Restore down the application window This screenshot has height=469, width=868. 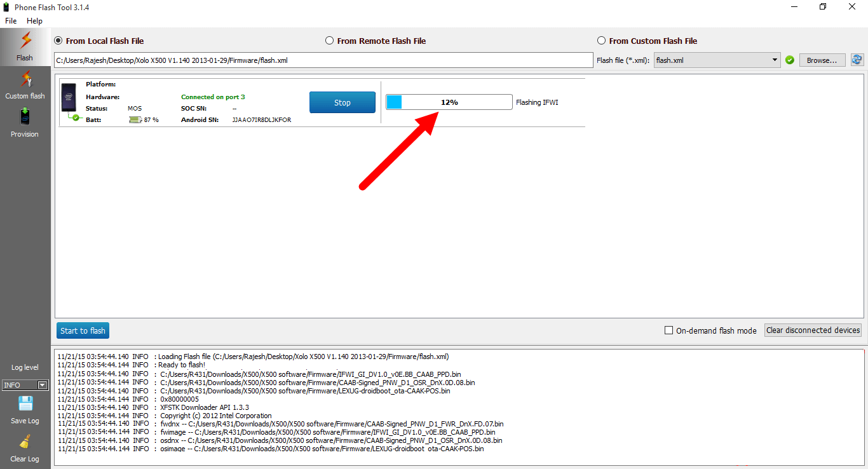(823, 7)
